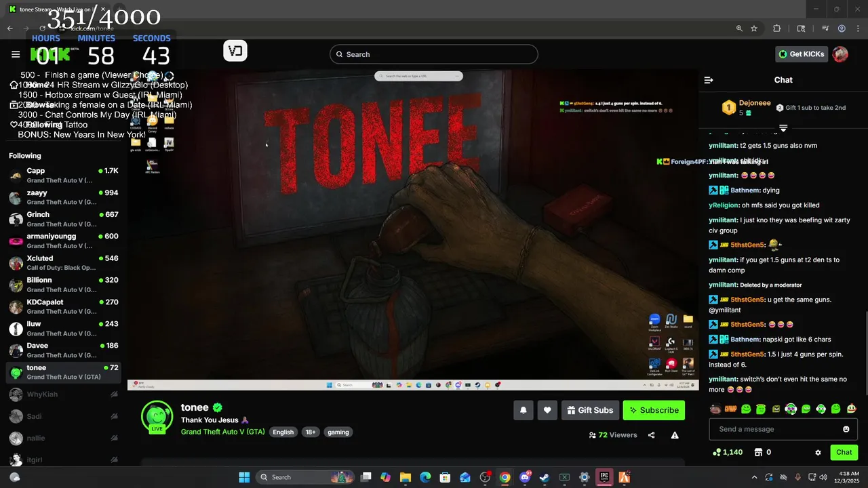Share the stream via share icon
868x488 pixels.
pyautogui.click(x=651, y=435)
